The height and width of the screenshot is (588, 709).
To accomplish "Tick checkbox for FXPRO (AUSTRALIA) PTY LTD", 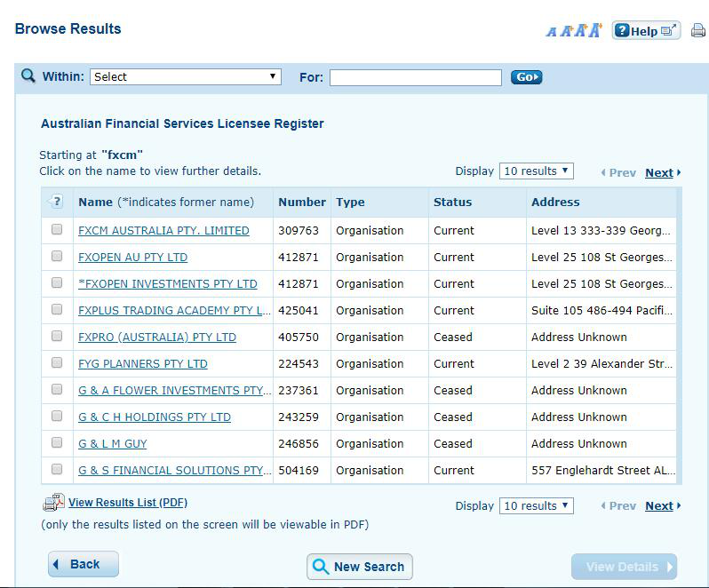I will coord(57,336).
